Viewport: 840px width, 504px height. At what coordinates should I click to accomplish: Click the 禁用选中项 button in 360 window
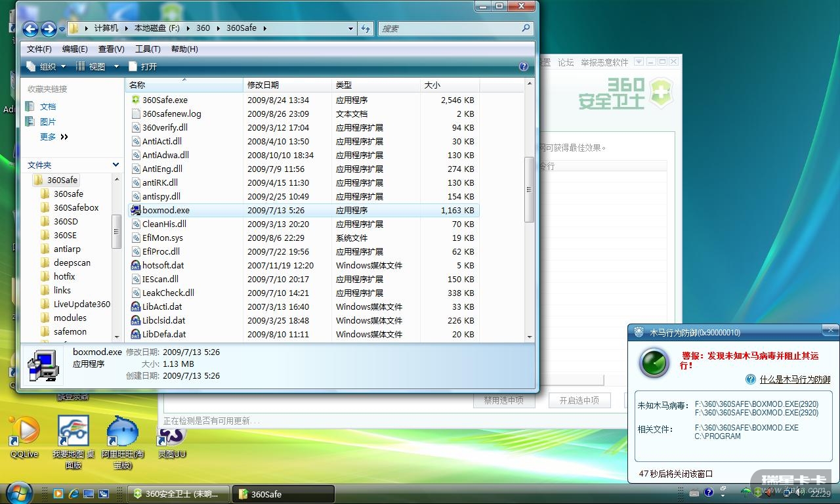click(503, 400)
